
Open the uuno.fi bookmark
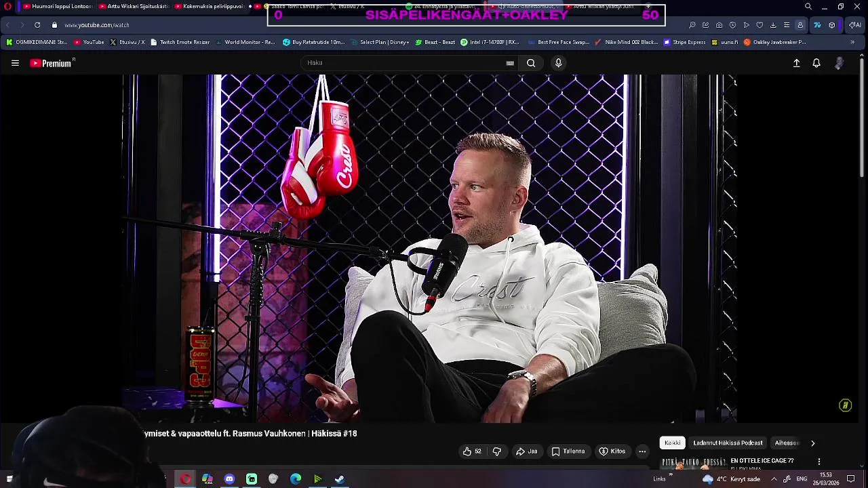pos(725,42)
